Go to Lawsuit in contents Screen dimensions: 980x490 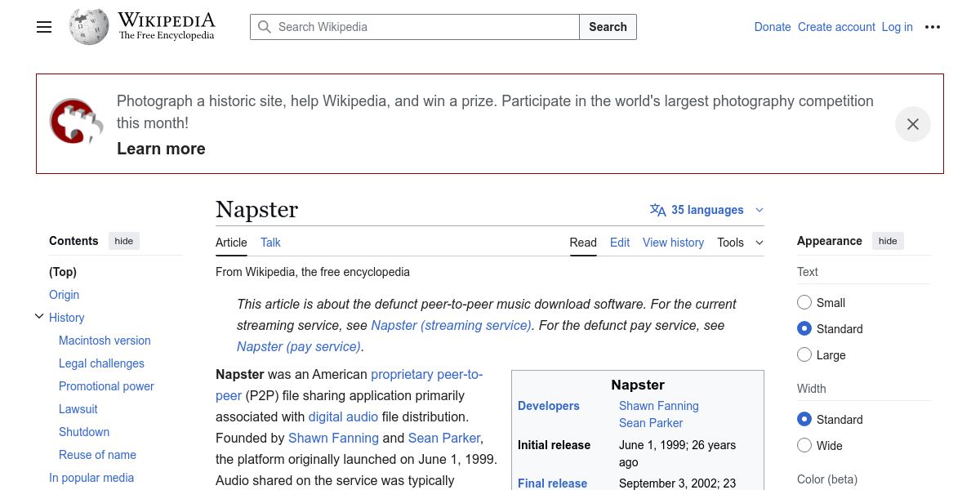click(x=78, y=409)
